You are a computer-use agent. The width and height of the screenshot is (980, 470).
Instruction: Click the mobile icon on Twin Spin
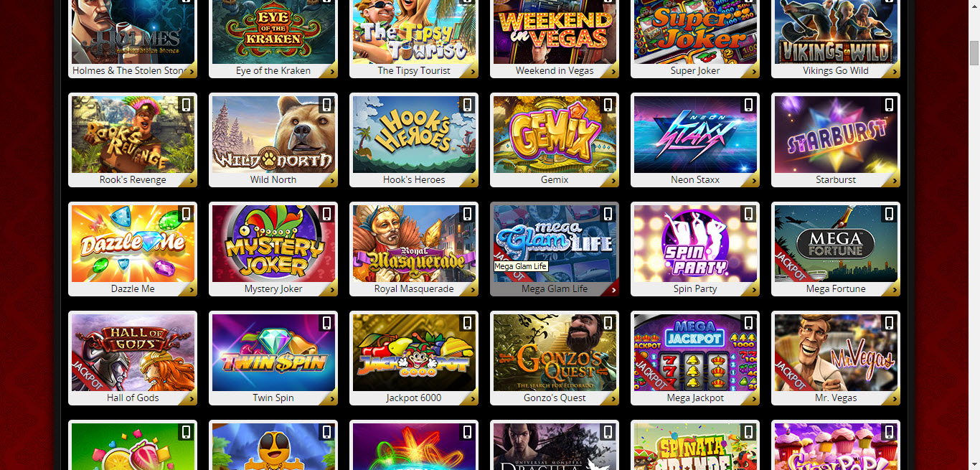pos(326,323)
